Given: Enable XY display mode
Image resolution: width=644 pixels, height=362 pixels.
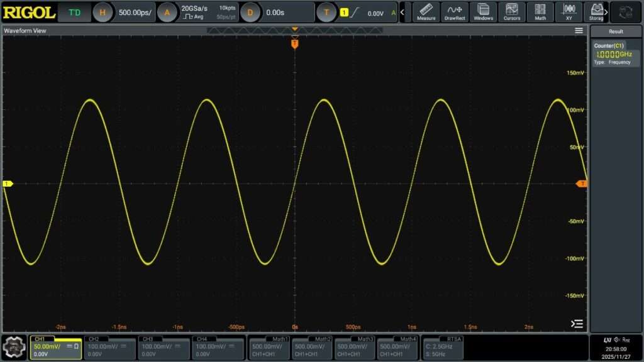Looking at the screenshot, I should (x=568, y=12).
